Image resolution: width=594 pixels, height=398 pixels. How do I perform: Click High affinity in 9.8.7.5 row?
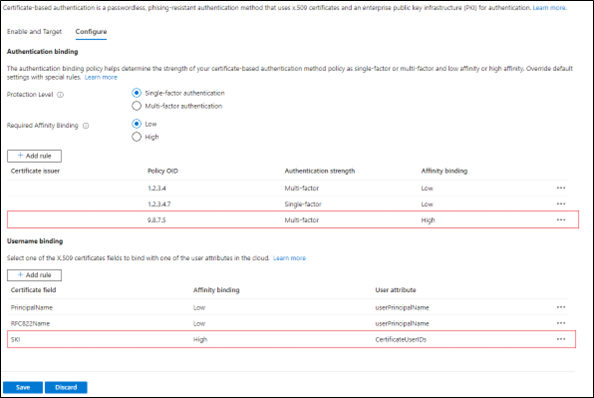[x=428, y=220]
